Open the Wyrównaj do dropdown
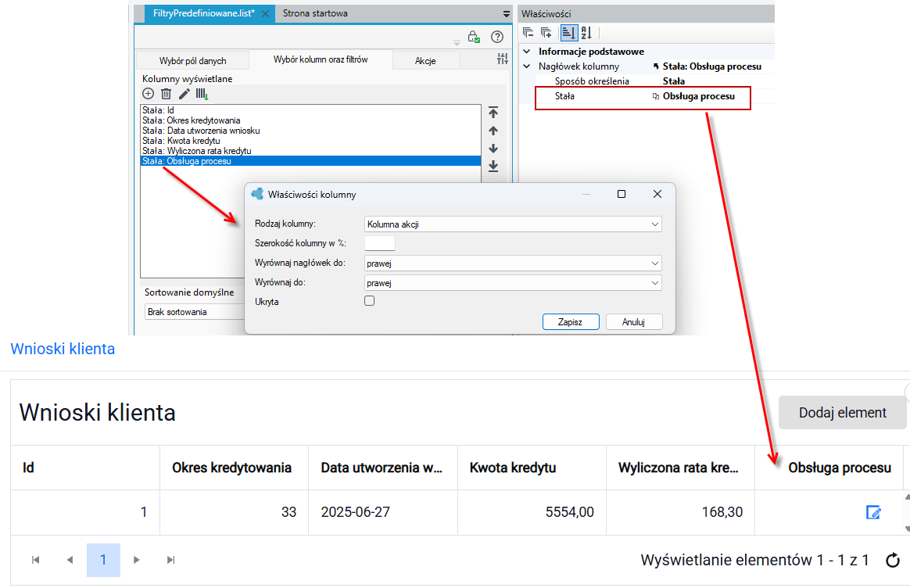This screenshot has height=588, width=910. point(513,283)
